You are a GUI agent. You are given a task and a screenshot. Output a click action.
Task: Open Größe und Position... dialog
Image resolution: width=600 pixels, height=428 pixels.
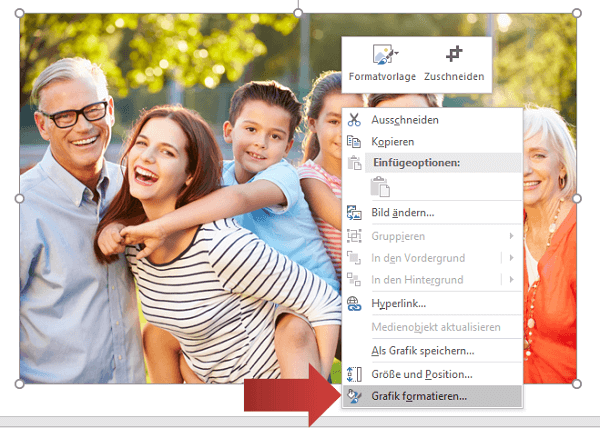pyautogui.click(x=432, y=374)
